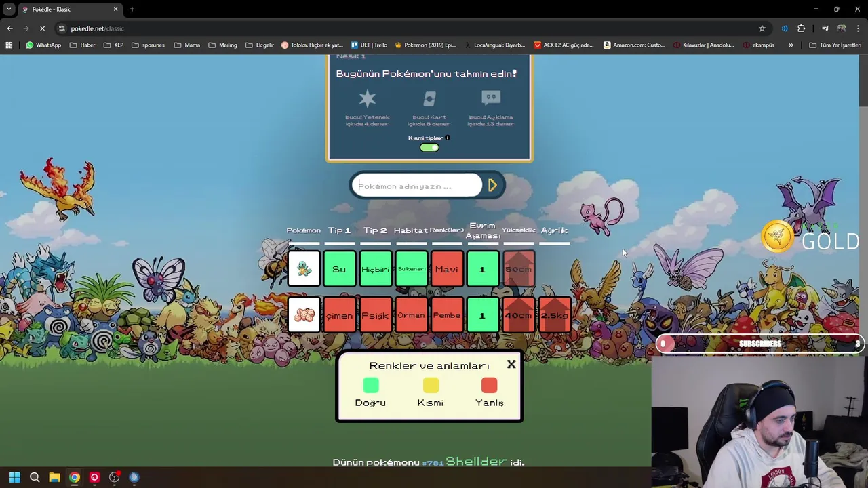Switch to Chrome in the taskbar
This screenshot has width=868, height=488.
[x=75, y=477]
